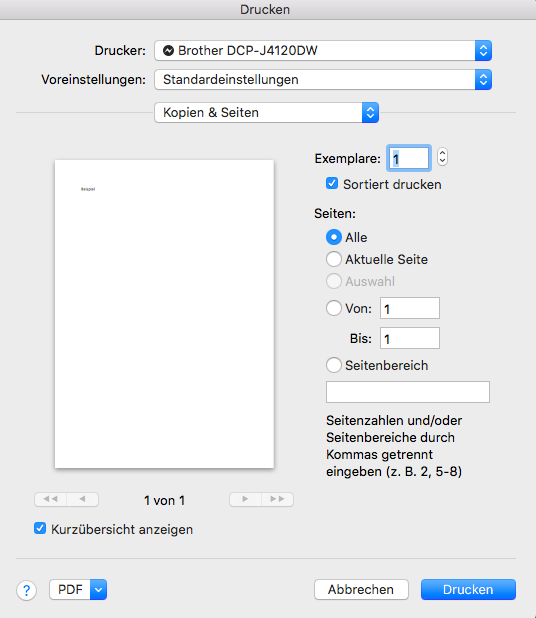Open the Voreinstellungen presets dropdown

coord(323,80)
